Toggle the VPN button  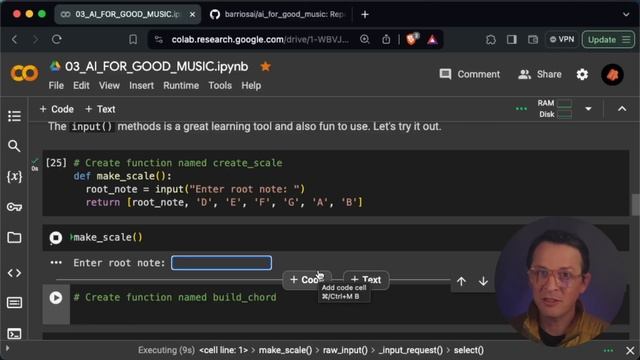(562, 39)
